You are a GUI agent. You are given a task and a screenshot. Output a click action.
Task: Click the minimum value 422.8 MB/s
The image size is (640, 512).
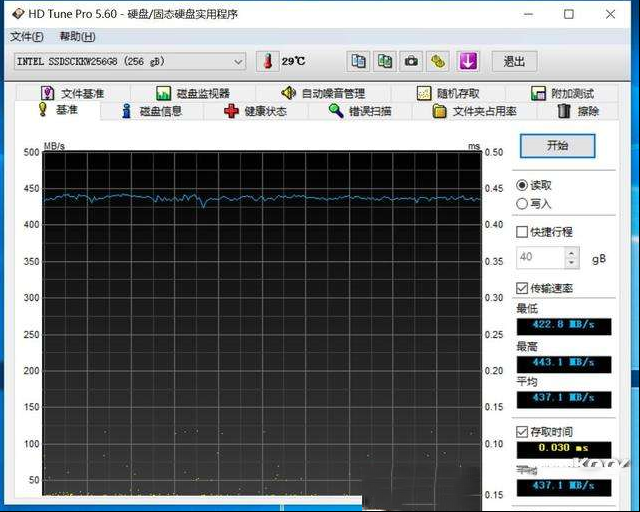coord(564,326)
